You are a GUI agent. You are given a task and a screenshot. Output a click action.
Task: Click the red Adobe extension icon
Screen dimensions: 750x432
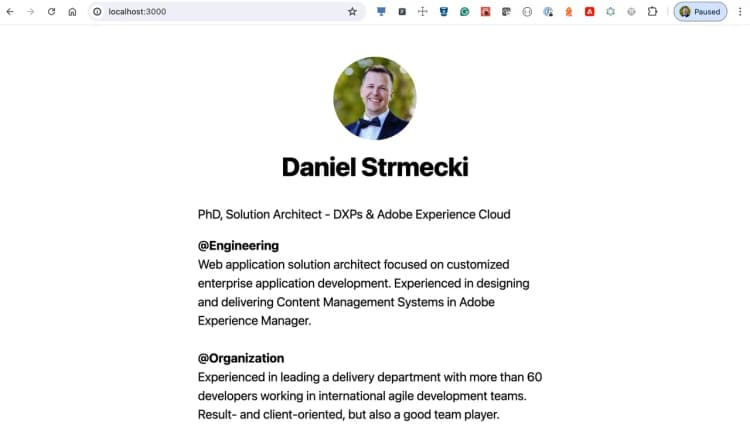pos(589,12)
